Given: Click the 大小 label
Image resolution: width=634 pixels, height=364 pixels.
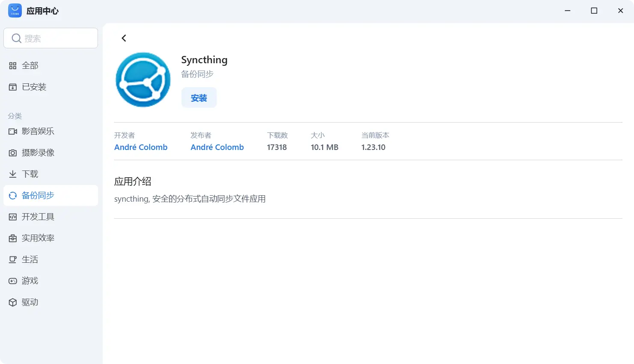Looking at the screenshot, I should [318, 135].
